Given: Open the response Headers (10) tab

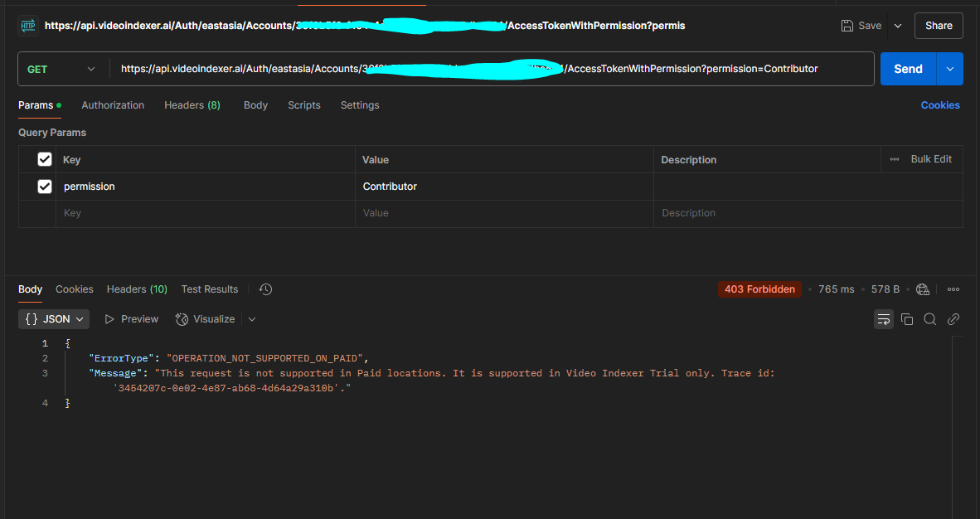Looking at the screenshot, I should [x=137, y=289].
